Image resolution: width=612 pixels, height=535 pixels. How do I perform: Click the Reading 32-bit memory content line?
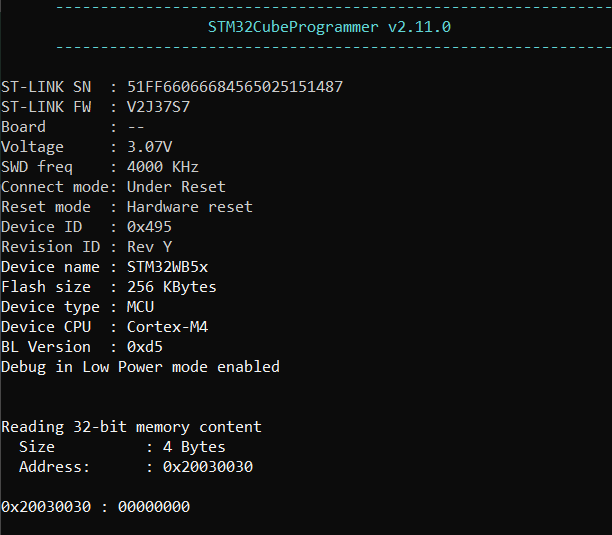(132, 427)
